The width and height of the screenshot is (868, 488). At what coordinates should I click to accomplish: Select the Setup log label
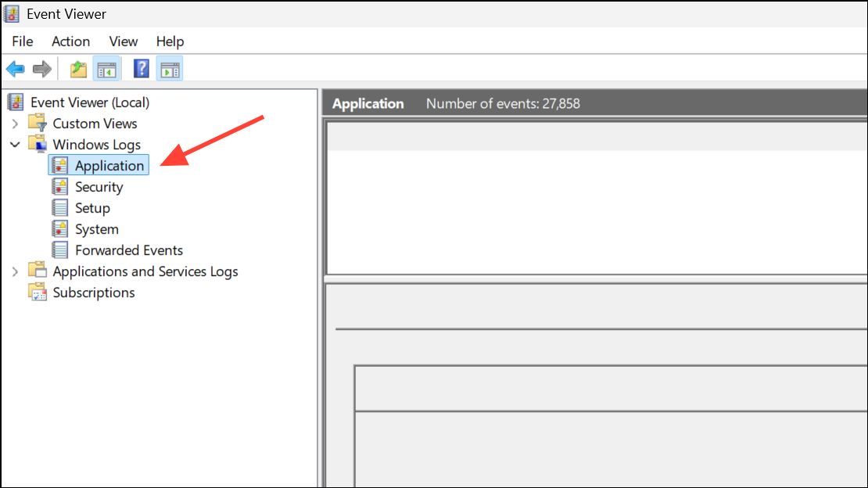[x=92, y=208]
